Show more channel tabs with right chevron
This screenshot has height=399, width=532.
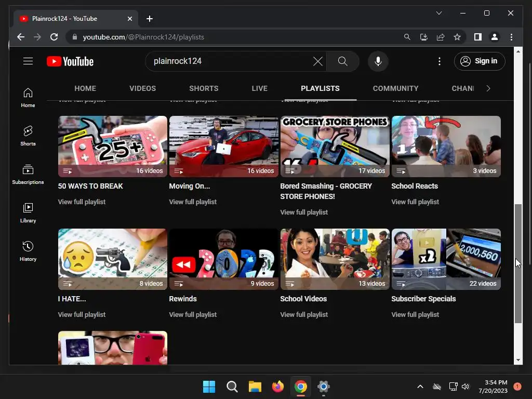[488, 88]
